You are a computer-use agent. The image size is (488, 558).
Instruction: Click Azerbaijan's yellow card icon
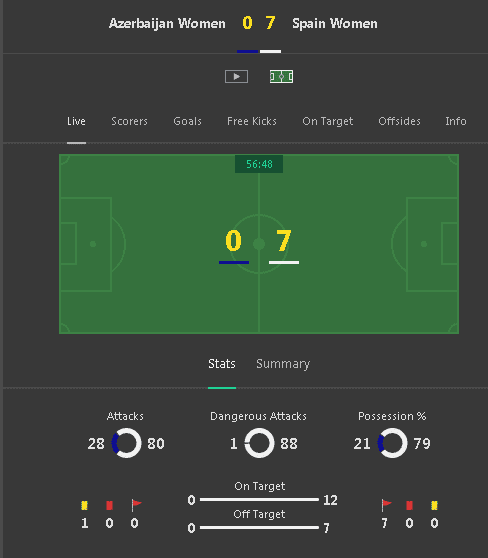(x=84, y=505)
